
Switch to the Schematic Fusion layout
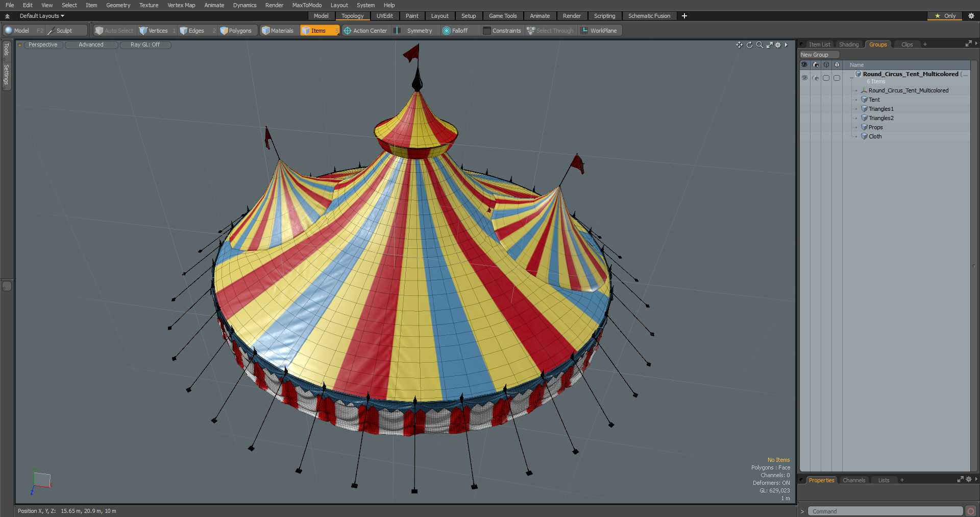tap(649, 16)
